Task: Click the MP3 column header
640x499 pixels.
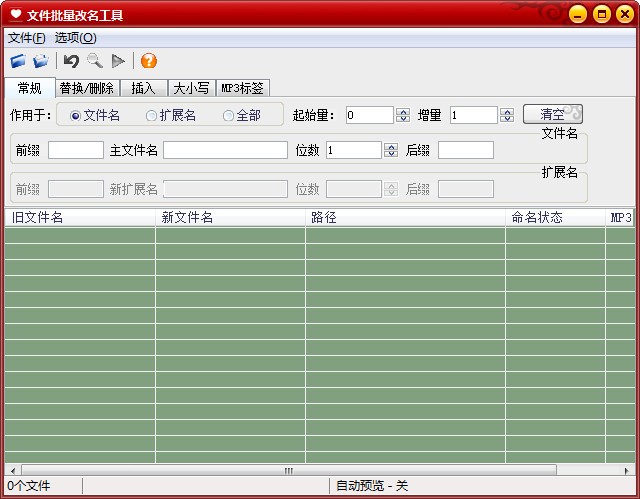Action: click(620, 217)
